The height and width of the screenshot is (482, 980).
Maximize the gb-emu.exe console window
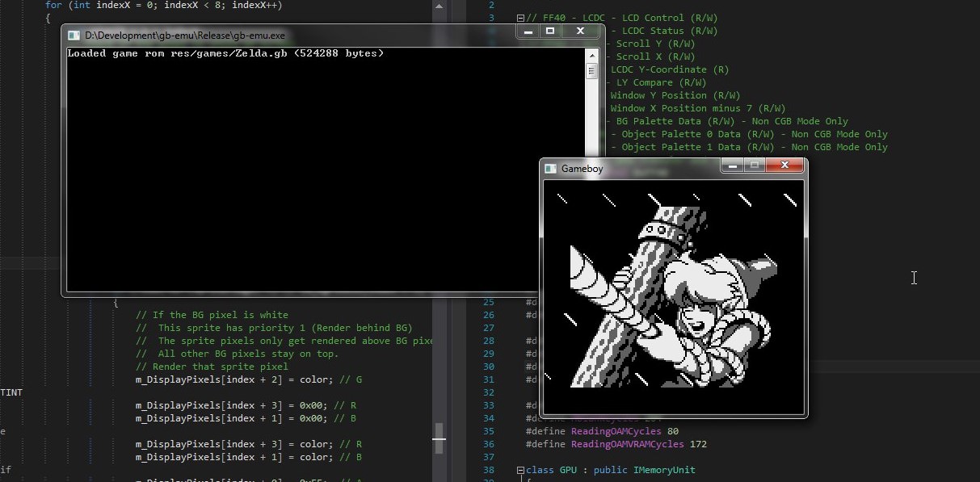[x=550, y=31]
